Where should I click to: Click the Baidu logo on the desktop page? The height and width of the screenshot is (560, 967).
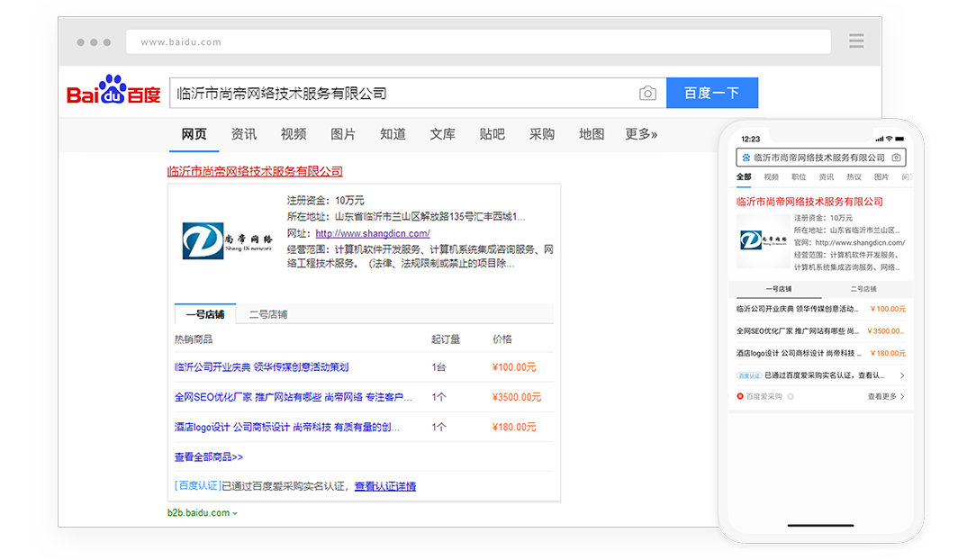tap(113, 90)
